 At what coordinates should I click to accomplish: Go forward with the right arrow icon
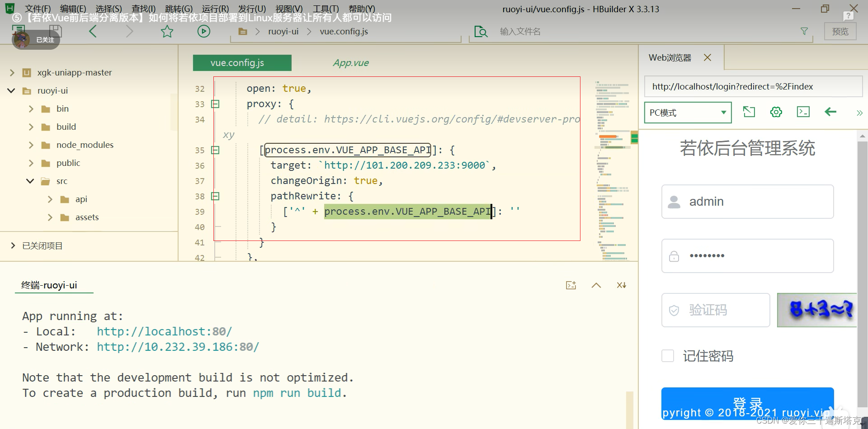[x=129, y=31]
